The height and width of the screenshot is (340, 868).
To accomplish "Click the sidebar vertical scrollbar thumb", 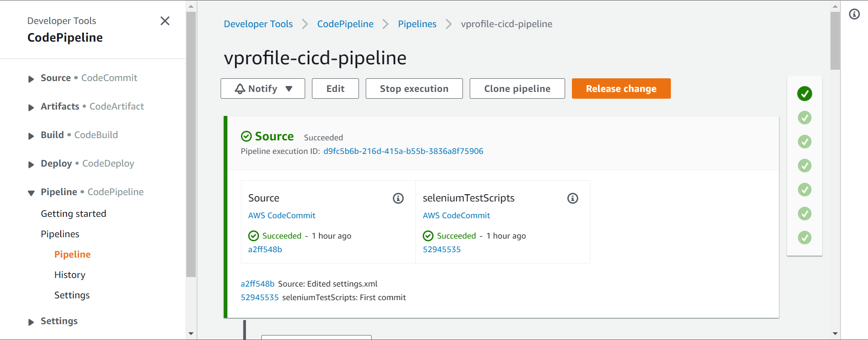I will [191, 144].
